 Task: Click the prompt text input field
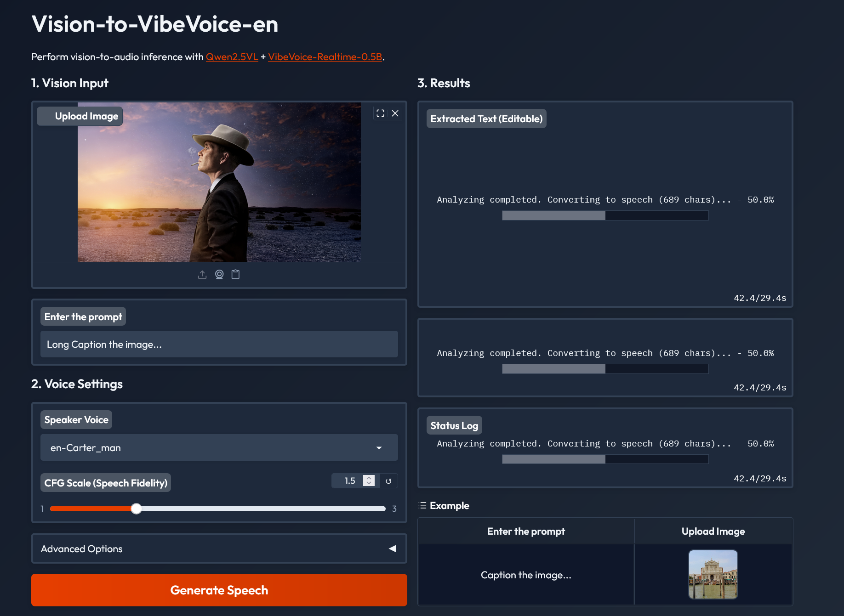(x=219, y=344)
